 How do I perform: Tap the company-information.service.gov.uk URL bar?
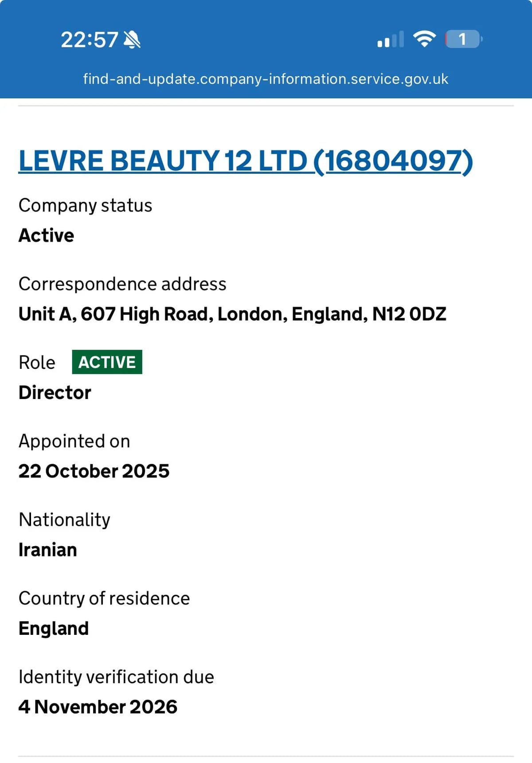pyautogui.click(x=266, y=79)
